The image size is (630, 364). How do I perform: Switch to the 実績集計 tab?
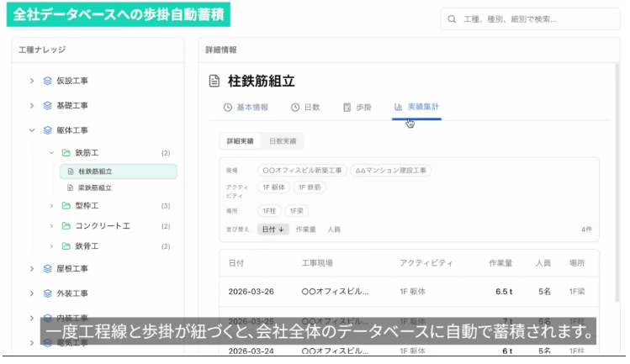[416, 107]
